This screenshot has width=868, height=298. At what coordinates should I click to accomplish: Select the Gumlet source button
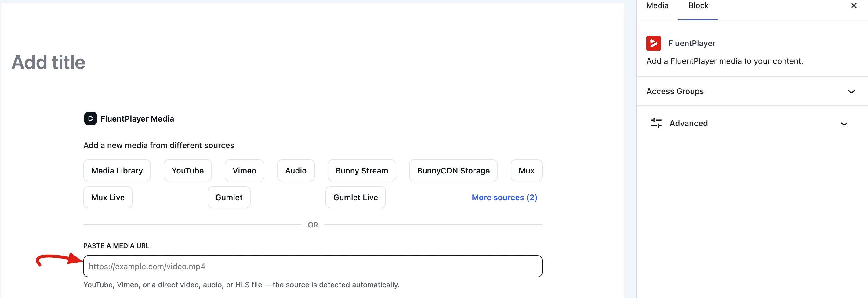[x=229, y=198]
